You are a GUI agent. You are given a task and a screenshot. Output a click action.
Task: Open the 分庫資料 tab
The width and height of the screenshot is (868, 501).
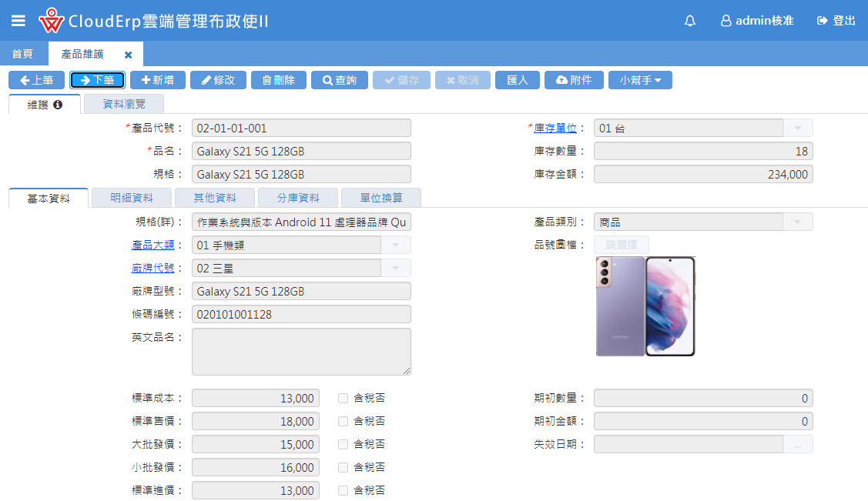point(298,198)
